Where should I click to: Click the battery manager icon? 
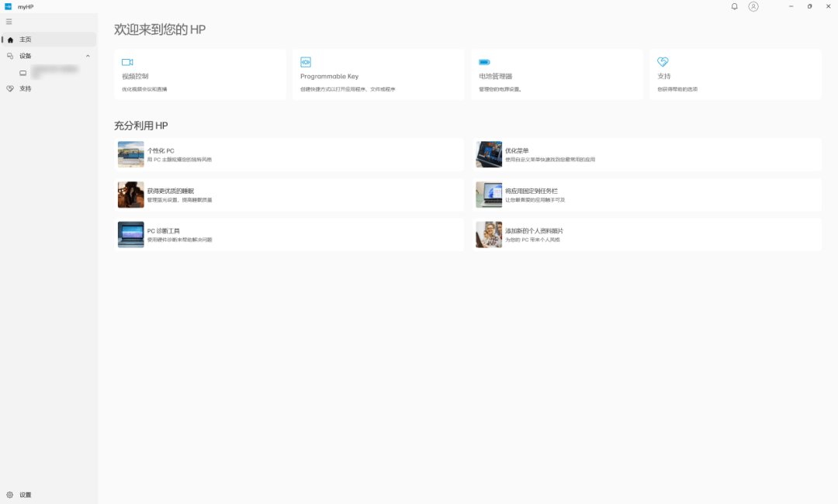(x=484, y=62)
